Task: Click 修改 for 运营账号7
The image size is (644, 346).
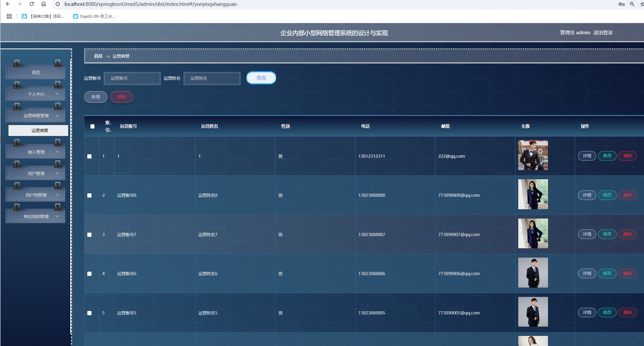Action: pos(607,234)
